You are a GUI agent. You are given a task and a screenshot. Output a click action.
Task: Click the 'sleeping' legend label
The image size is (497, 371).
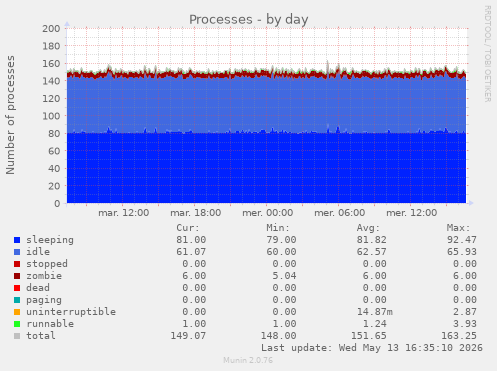pos(50,240)
